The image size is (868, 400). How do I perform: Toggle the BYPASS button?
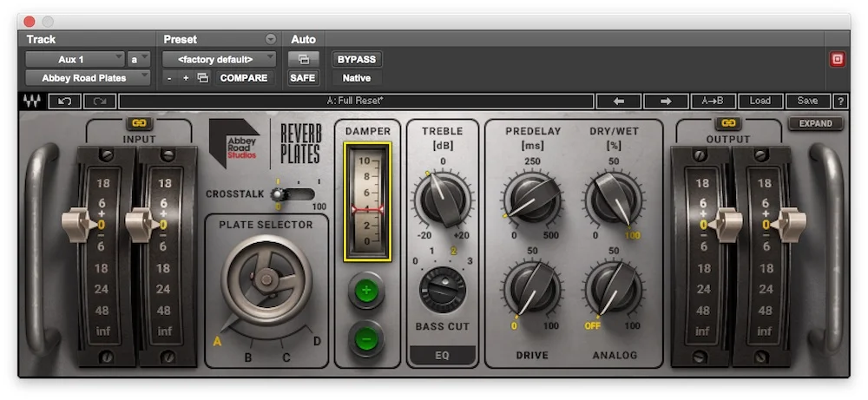coord(357,59)
